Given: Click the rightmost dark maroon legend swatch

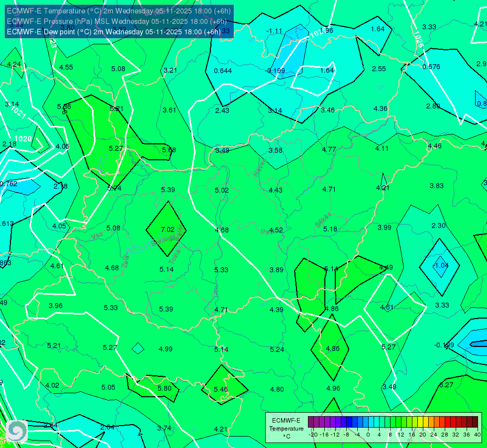Looking at the screenshot, I should tap(475, 422).
